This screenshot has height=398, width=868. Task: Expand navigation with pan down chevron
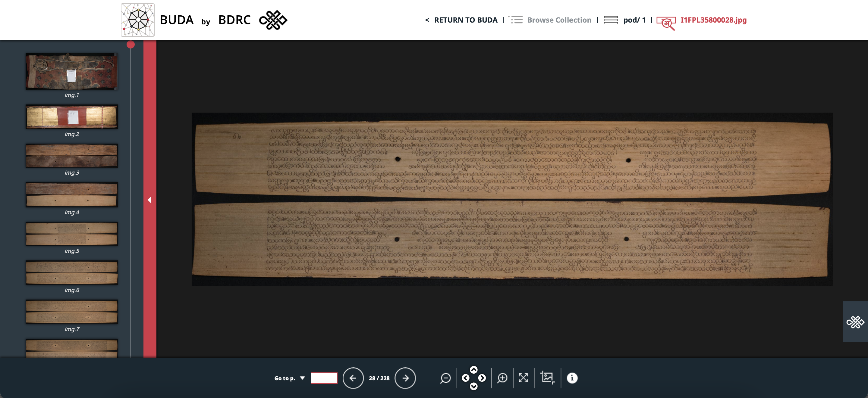coord(474,387)
